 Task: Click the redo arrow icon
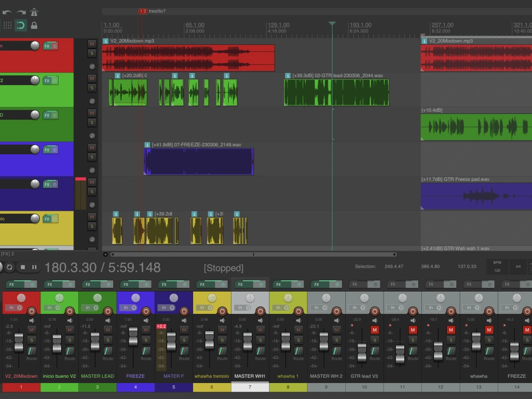click(21, 12)
